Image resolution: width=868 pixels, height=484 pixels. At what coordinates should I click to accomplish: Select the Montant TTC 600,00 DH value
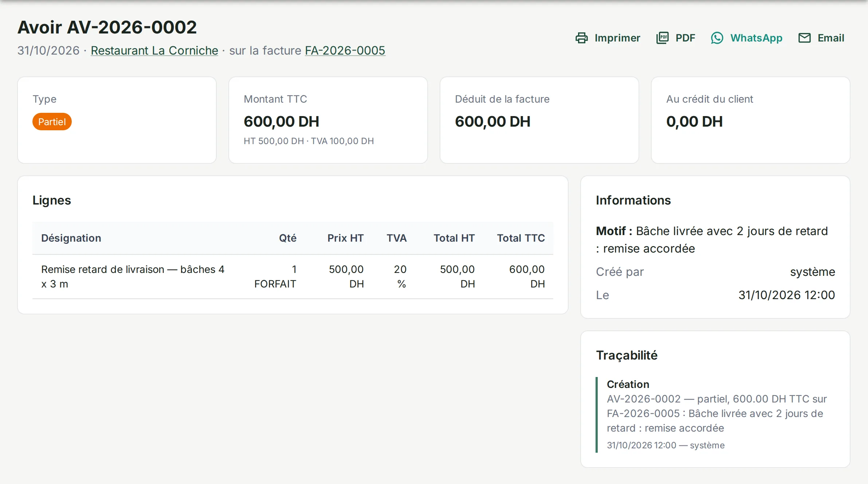pos(282,122)
